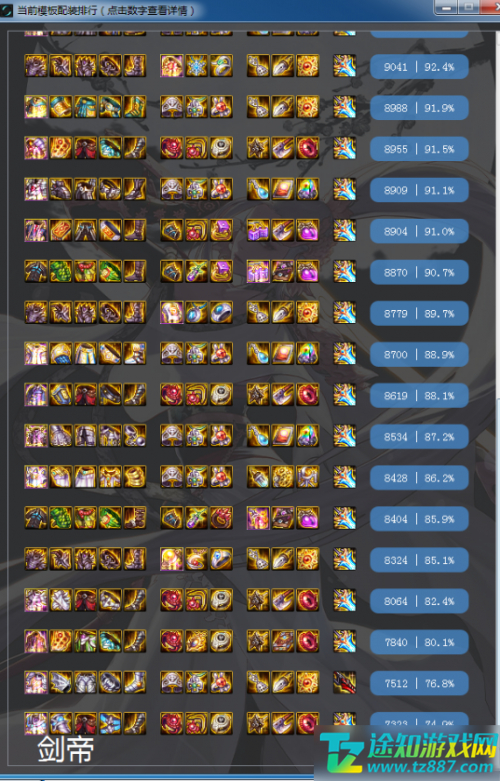Click the red rose bracelet icon in 8955 row
The height and width of the screenshot is (781, 500).
point(172,148)
